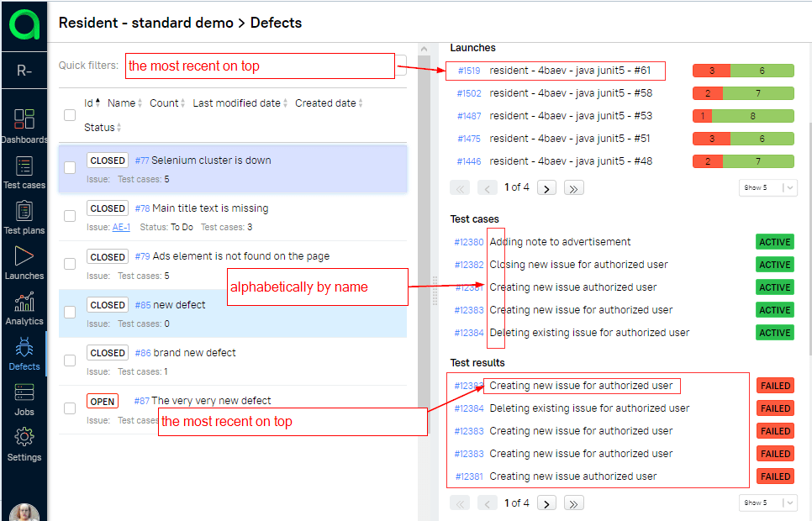The width and height of the screenshot is (812, 521).
Task: Open the Settings gear
Action: [x=24, y=444]
